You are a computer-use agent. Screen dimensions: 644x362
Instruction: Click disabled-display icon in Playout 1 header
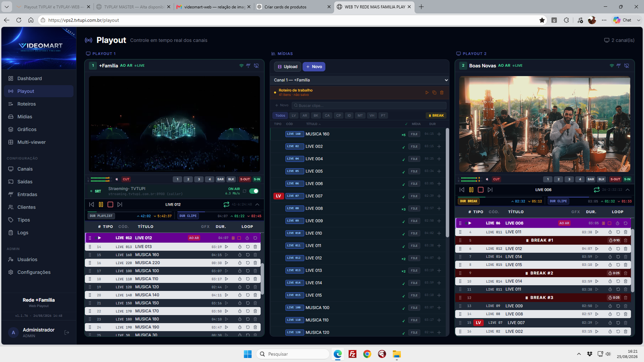point(256,66)
